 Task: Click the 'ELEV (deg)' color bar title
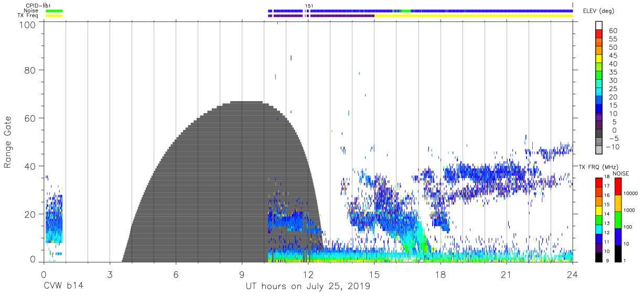(598, 12)
